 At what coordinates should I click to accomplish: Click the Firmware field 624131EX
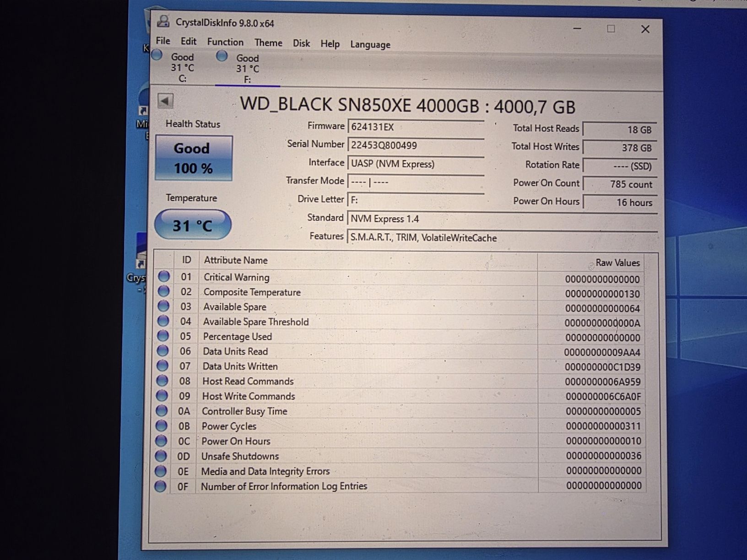pyautogui.click(x=416, y=127)
